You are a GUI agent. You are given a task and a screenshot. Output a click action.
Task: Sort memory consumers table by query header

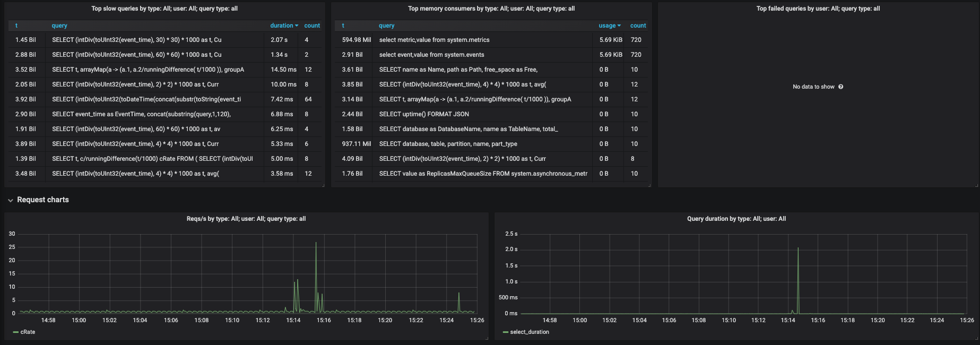[x=387, y=25]
